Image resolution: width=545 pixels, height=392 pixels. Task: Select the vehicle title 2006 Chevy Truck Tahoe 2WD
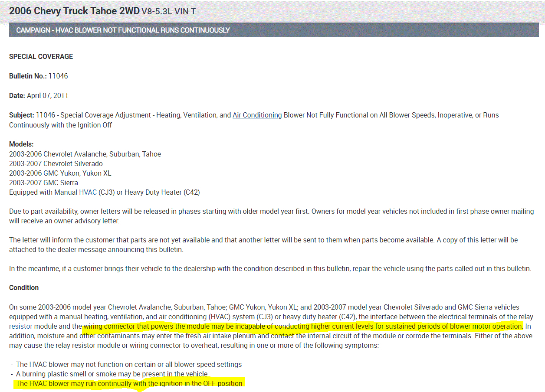click(74, 11)
